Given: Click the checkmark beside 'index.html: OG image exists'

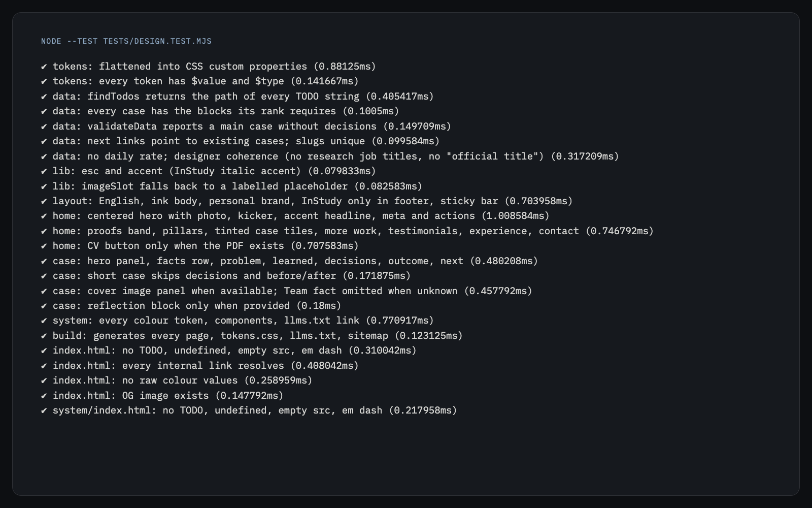Looking at the screenshot, I should 44,396.
